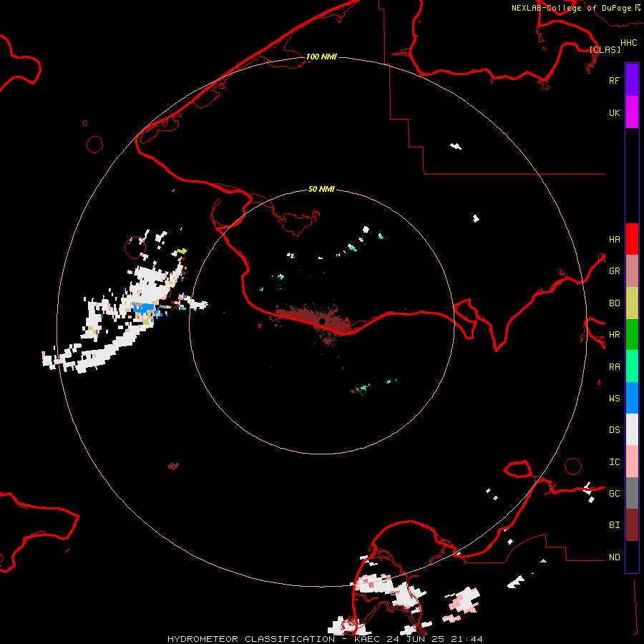Click the HR green legend swatch
The width and height of the screenshot is (644, 644).
[632, 335]
